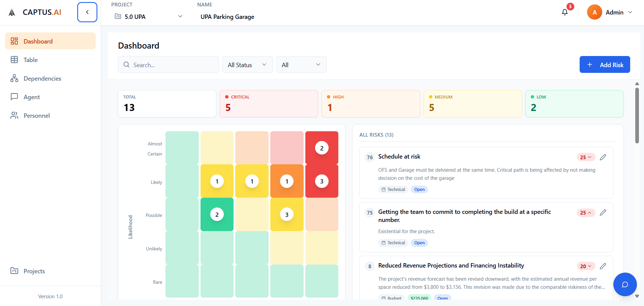This screenshot has height=306, width=644.
Task: Go to the Table view
Action: pyautogui.click(x=30, y=60)
